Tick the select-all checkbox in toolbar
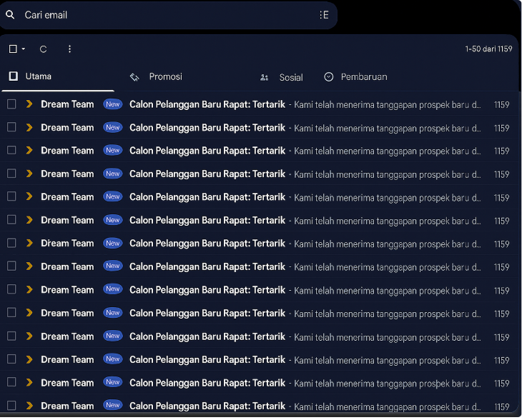The image size is (522, 420). (13, 49)
